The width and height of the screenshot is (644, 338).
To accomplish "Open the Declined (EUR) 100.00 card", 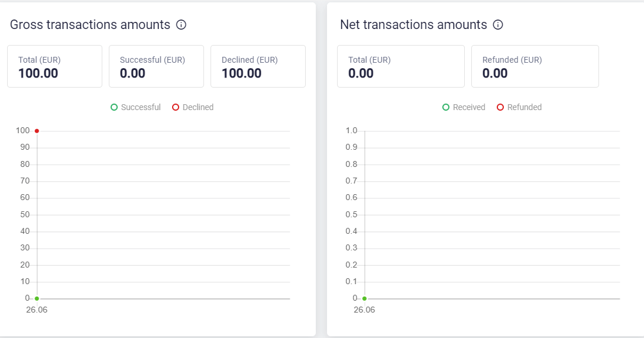I will pos(258,66).
